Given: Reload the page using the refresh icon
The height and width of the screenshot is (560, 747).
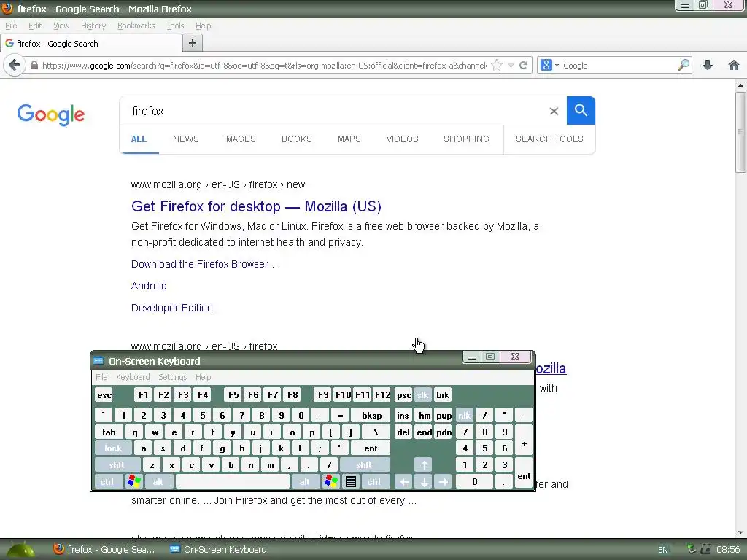Looking at the screenshot, I should 524,65.
